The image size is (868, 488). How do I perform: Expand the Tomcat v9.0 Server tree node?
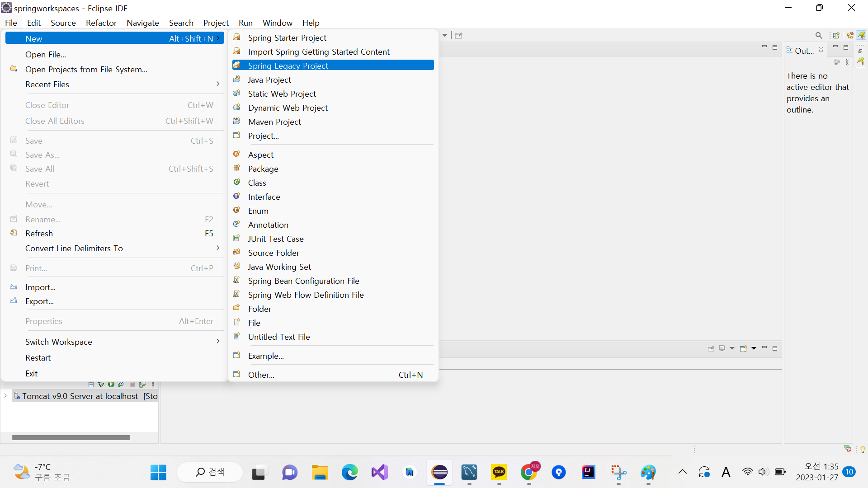tap(5, 396)
